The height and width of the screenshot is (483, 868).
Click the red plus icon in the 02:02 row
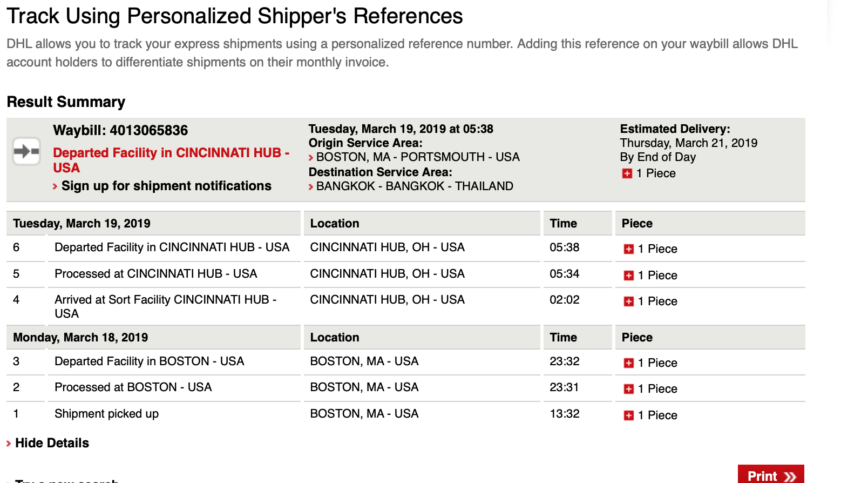pos(628,301)
